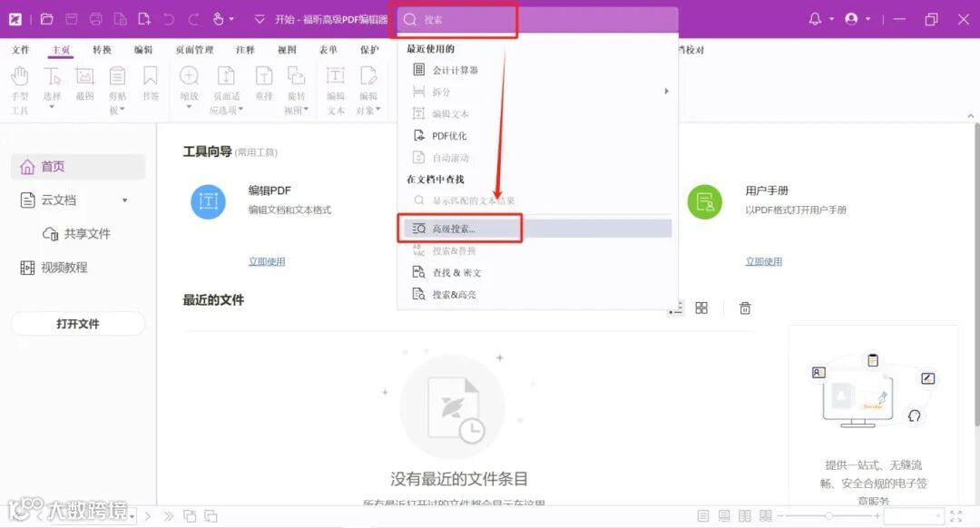Viewport: 980px width, 528px height.
Task: Click the Save icon in quick access toolbar
Action: pos(72,19)
